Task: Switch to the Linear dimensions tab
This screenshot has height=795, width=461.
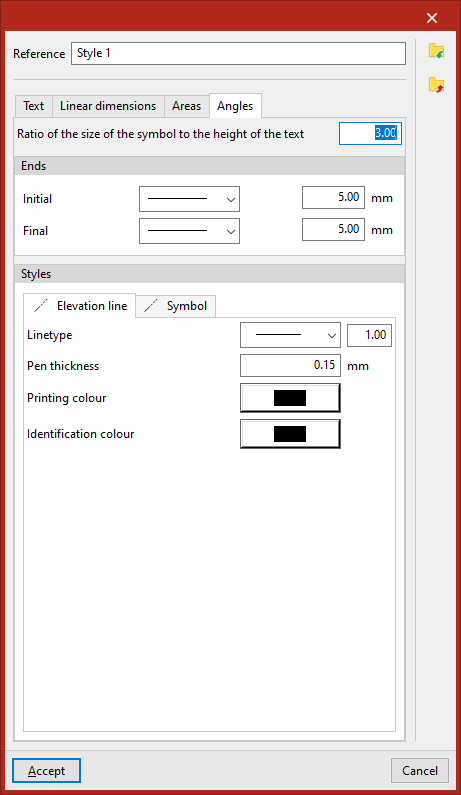Action: coord(108,106)
